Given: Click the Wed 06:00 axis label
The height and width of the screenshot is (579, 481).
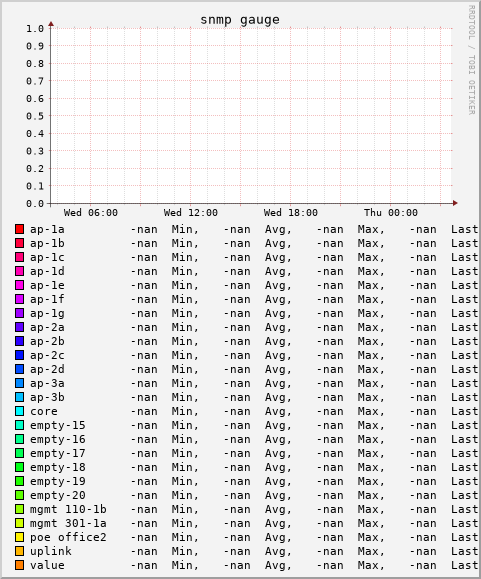Looking at the screenshot, I should pyautogui.click(x=91, y=213).
